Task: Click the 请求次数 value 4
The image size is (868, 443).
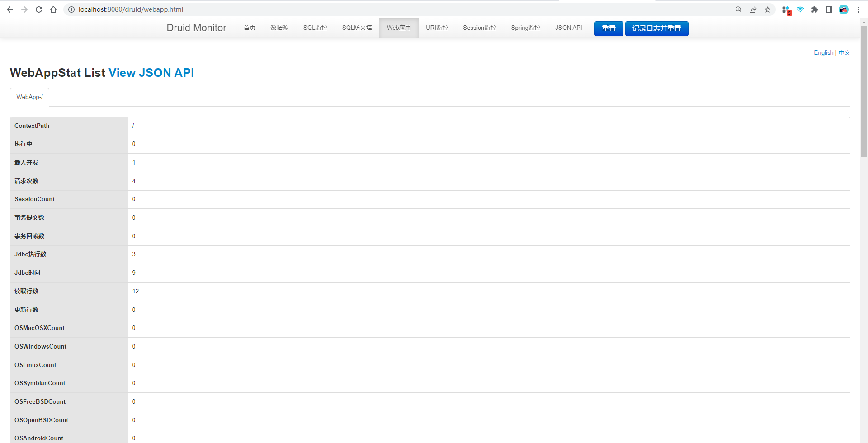Action: tap(134, 181)
